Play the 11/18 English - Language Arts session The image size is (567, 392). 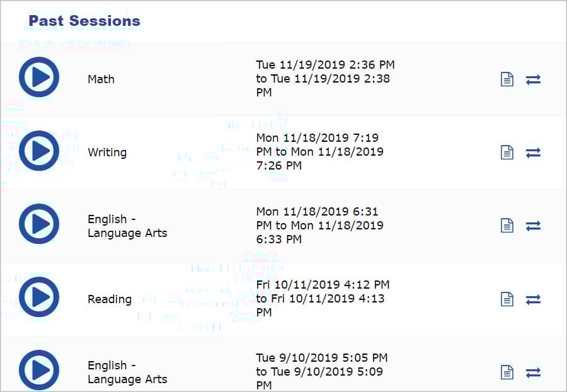click(39, 224)
